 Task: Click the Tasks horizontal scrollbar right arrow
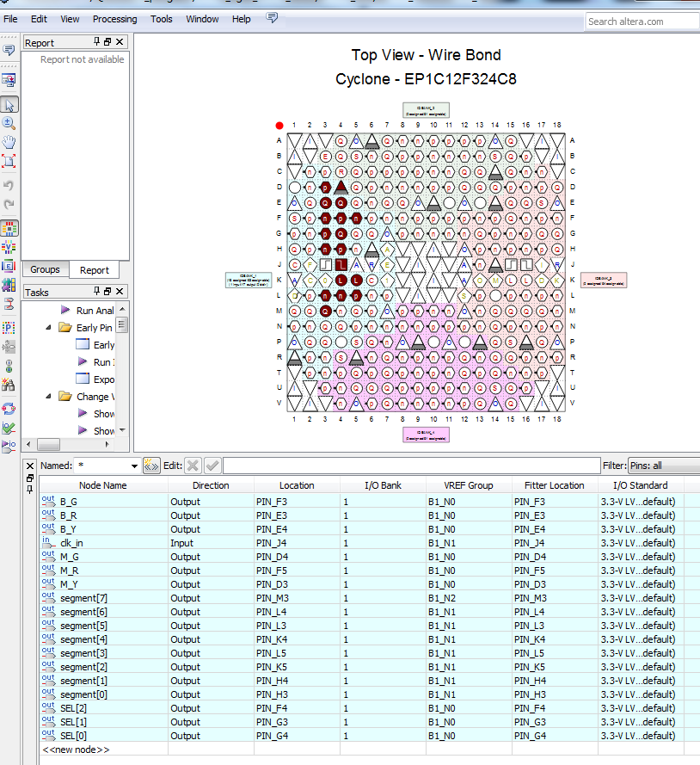point(107,445)
